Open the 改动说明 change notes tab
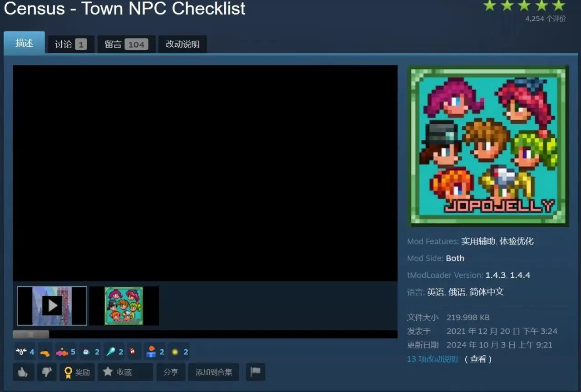Screen dimensions: 581x392 click(182, 44)
